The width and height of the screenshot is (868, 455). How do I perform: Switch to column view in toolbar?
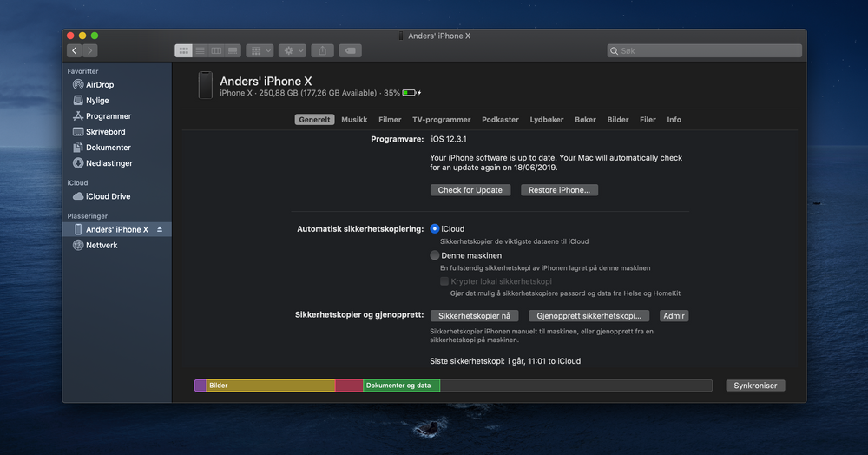(216, 51)
